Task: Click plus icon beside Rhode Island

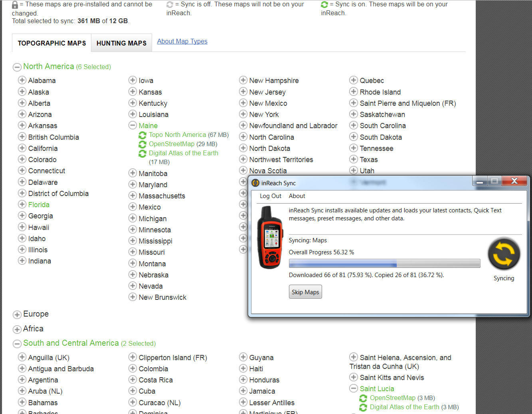Action: tap(353, 91)
